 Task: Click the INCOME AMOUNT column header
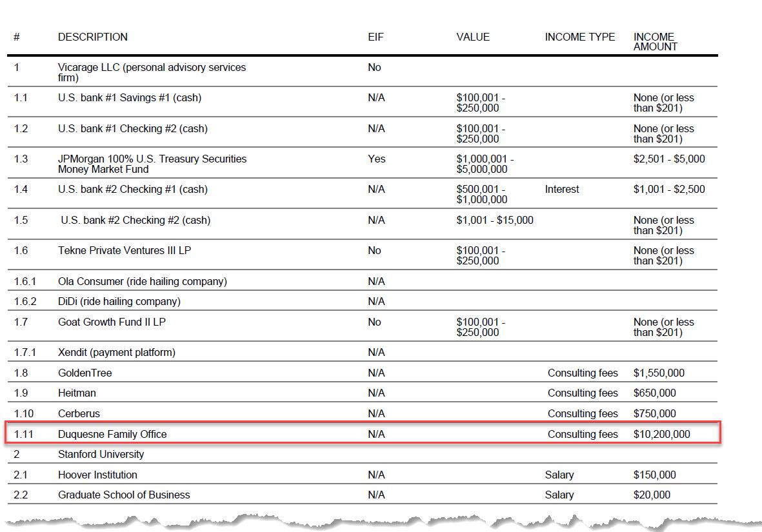point(655,42)
